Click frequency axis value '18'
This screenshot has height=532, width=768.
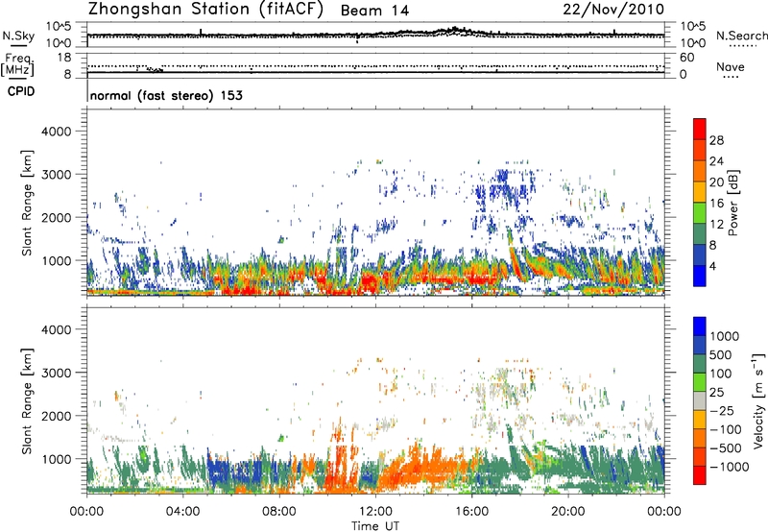[x=64, y=58]
